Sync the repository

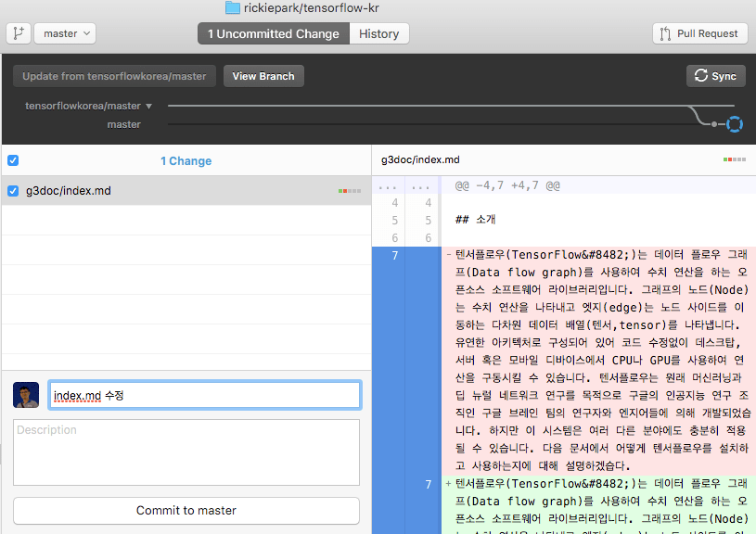716,76
